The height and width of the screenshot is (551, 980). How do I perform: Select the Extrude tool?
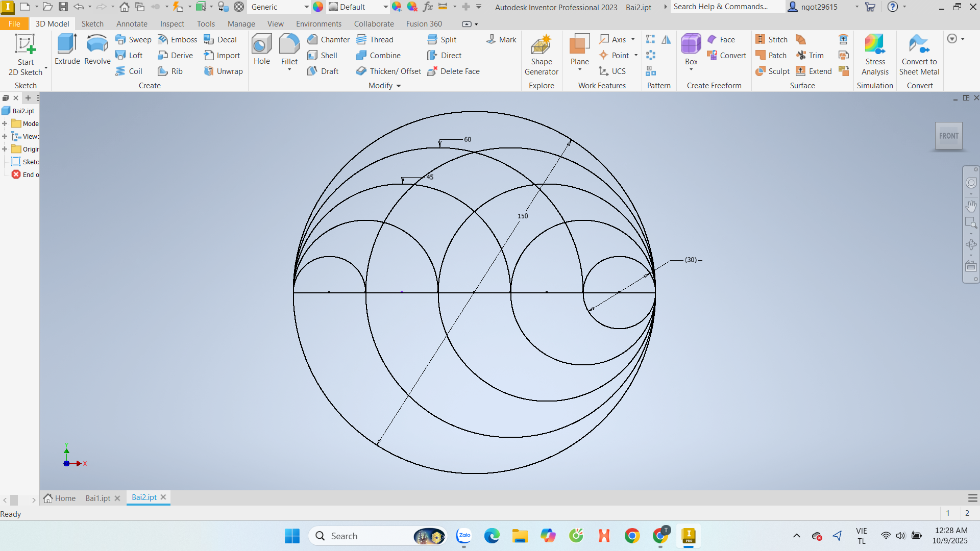[67, 49]
